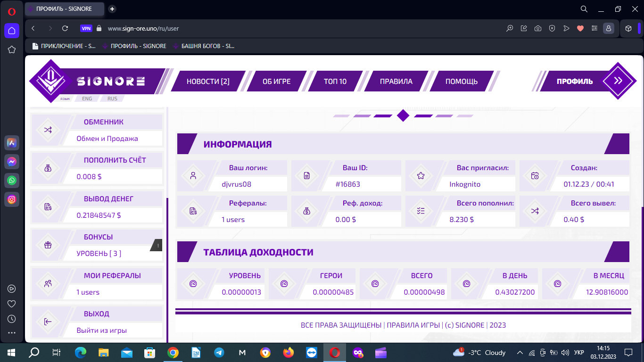This screenshot has height=362, width=644.
Task: Open the ВЫВОД ДЕНЕГ withdrawal section
Action: tap(97, 207)
